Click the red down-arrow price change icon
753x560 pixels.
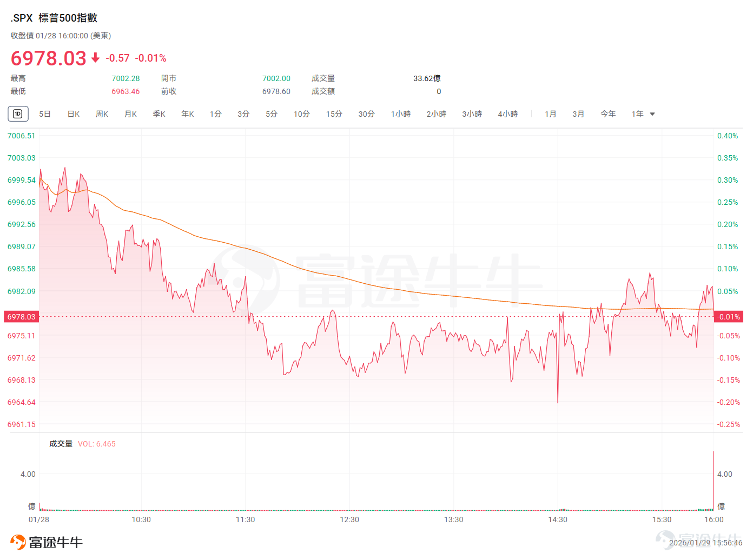(95, 57)
